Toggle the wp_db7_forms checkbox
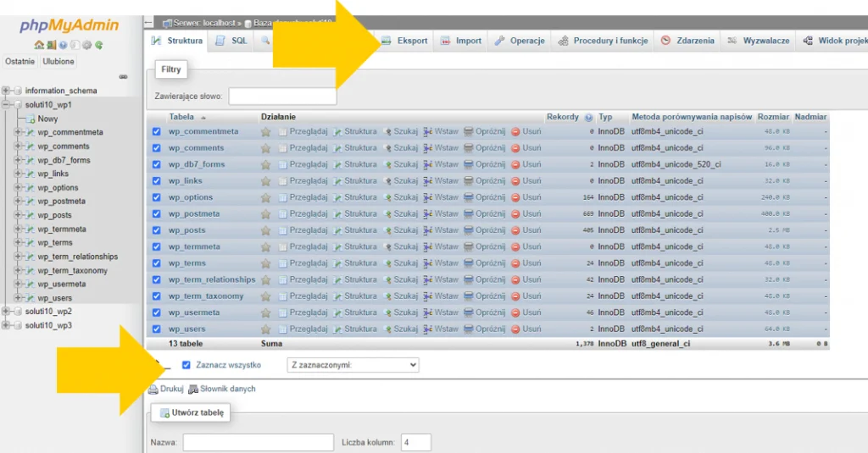Screen dimensions: 868x453 coord(157,164)
